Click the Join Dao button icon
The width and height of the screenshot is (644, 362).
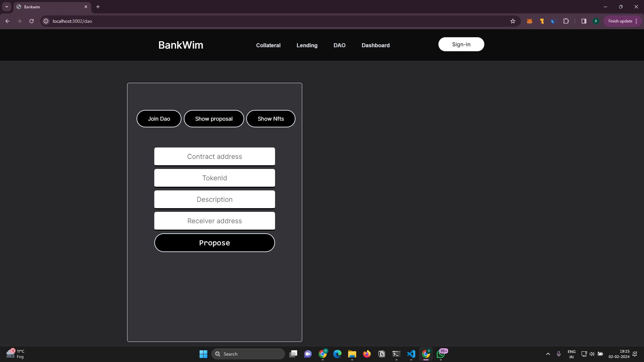(x=159, y=118)
